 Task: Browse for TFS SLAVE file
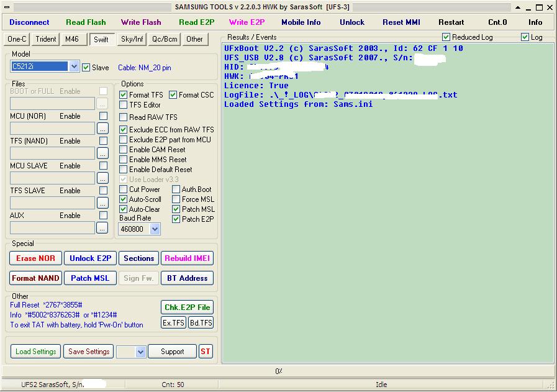point(102,203)
